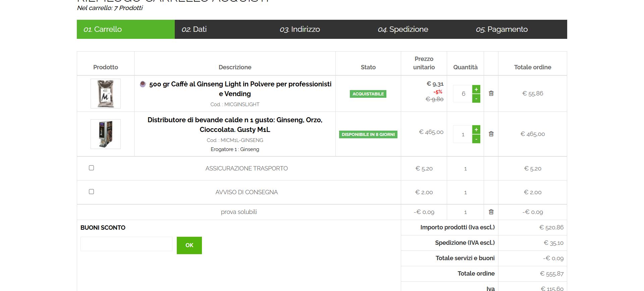Select the 01. Carrello step
The width and height of the screenshot is (644, 291).
click(103, 29)
